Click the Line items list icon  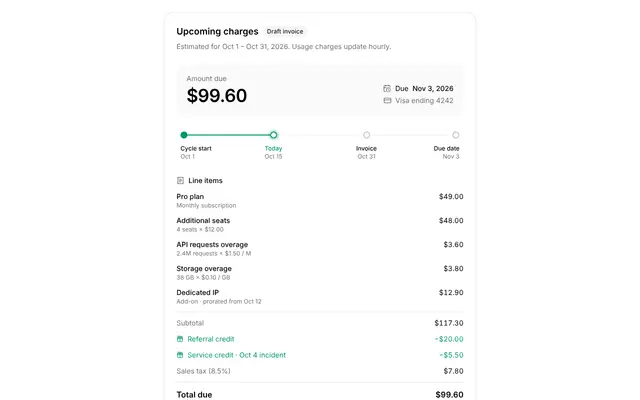(180, 180)
